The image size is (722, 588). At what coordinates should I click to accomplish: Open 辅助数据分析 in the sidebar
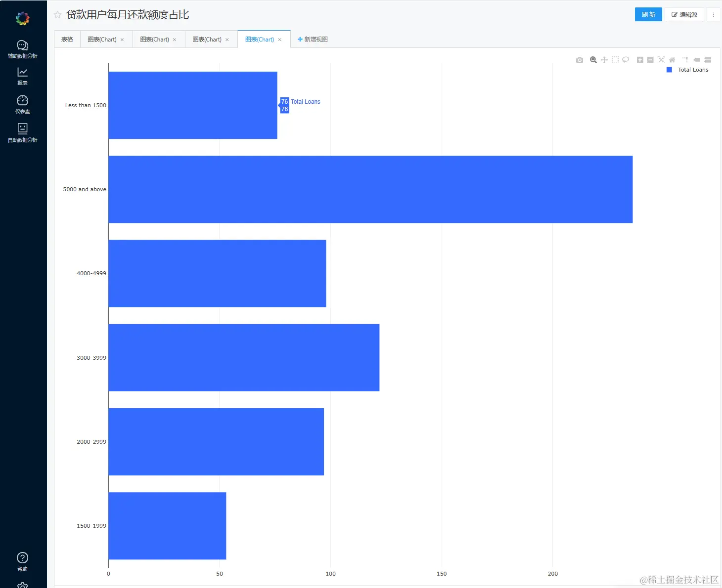23,49
